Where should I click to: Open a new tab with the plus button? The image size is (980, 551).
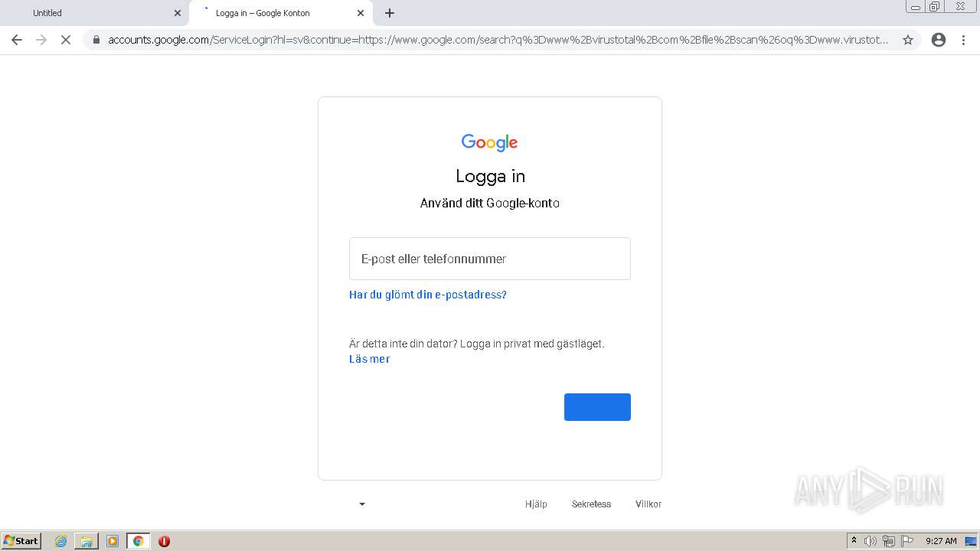pos(390,13)
